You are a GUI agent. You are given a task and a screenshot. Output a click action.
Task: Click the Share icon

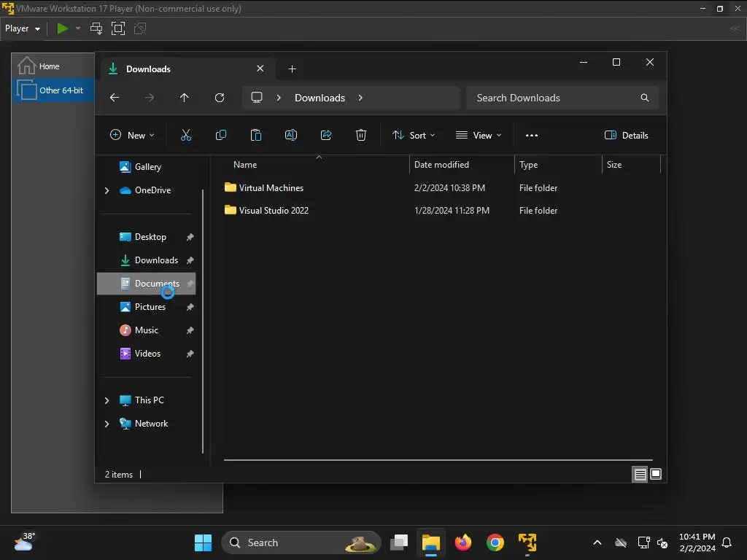[326, 135]
